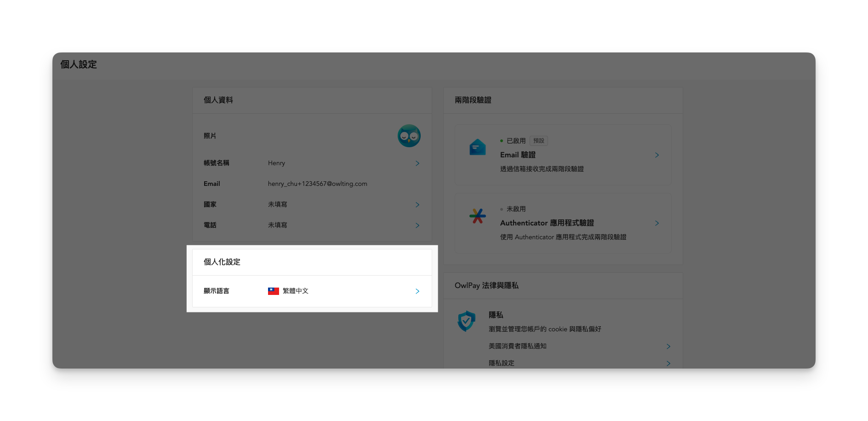Expand Email 驗證 card chevron
Viewport: 868px width, 421px height.
(x=657, y=155)
